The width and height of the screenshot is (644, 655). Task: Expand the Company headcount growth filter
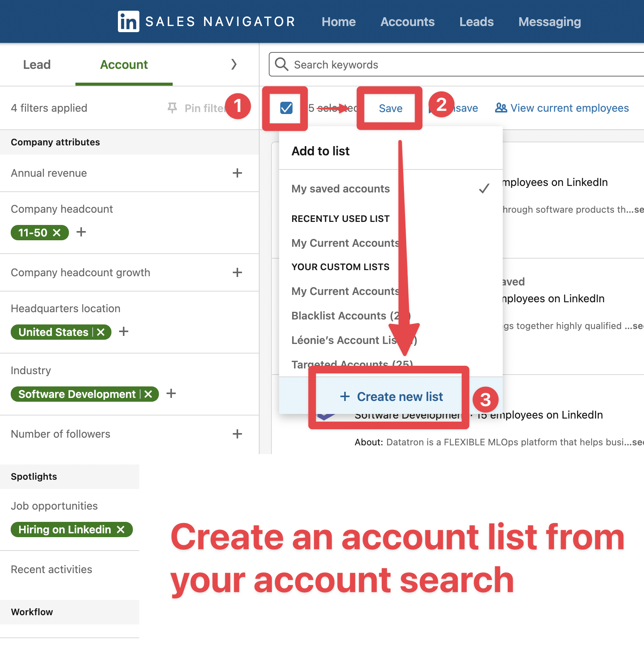click(237, 272)
